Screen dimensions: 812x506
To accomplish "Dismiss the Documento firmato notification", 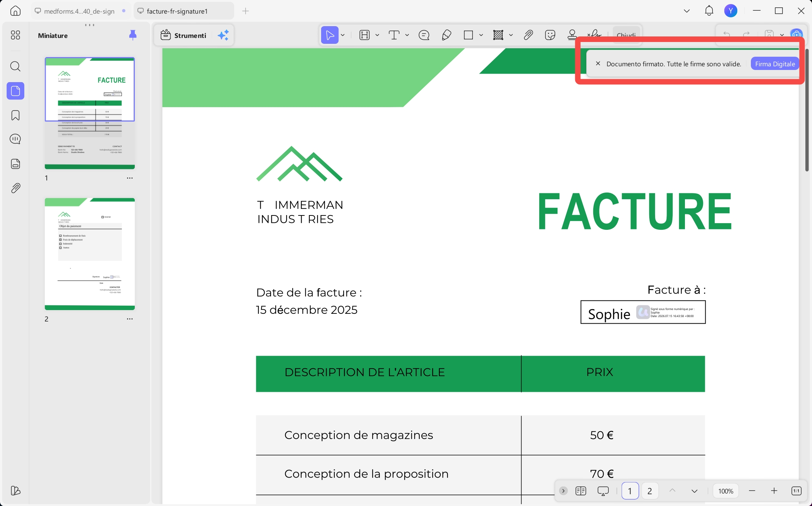I will coord(598,63).
